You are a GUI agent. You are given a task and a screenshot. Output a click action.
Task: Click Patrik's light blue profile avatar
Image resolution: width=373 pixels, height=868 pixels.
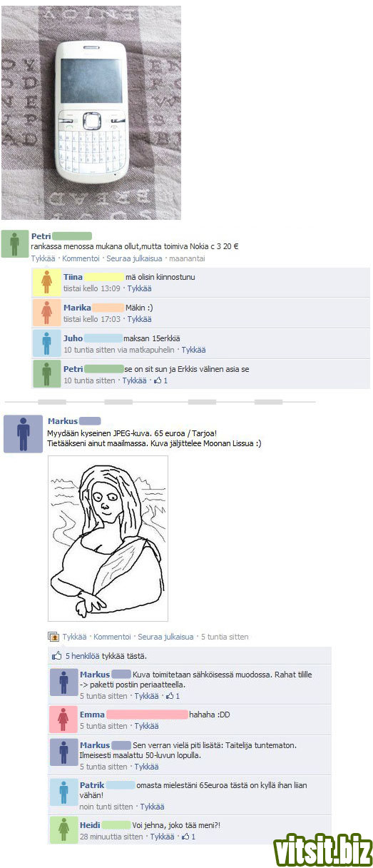pyautogui.click(x=63, y=793)
